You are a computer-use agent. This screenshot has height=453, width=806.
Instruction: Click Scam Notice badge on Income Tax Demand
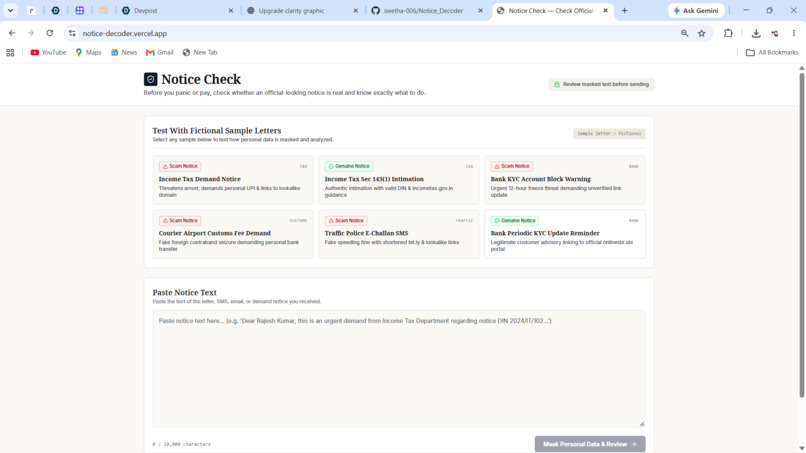[180, 166]
